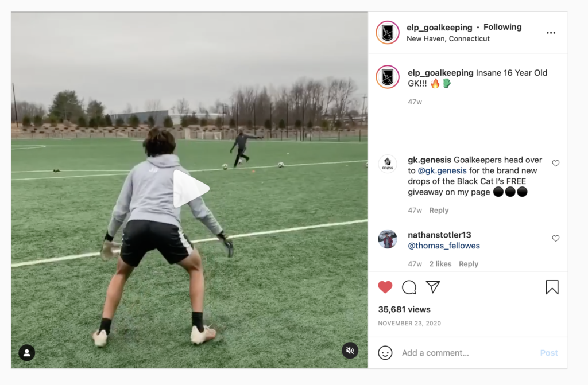The image size is (588, 385).
Task: Open elp_goalkeeping header profile picture
Action: [388, 33]
